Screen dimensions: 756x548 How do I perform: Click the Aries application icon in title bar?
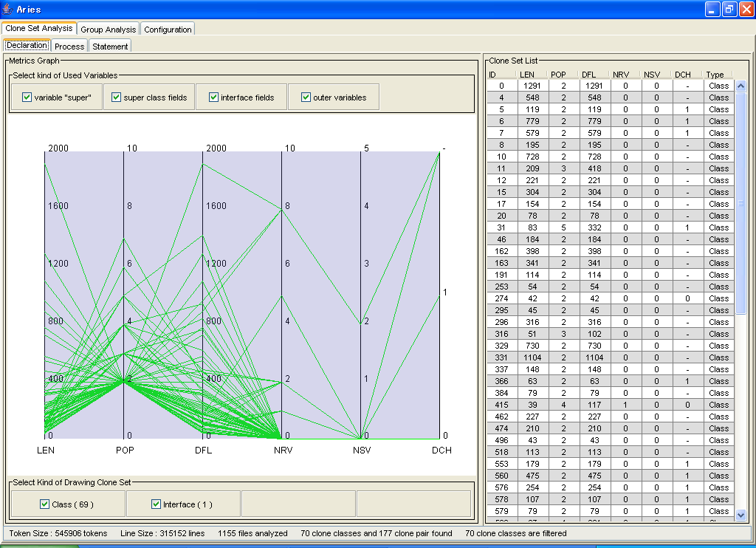7,9
